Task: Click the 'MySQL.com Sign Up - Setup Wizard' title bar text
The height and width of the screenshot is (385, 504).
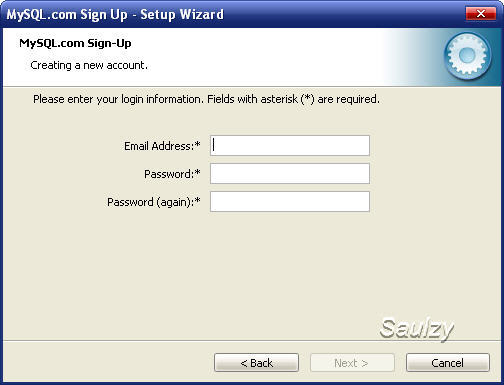Action: pos(115,15)
